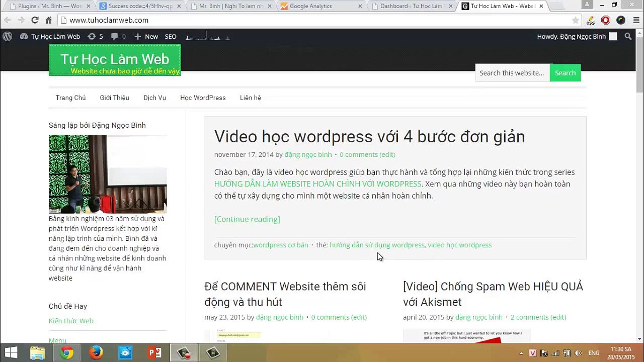Image resolution: width=644 pixels, height=362 pixels.
Task: Open the Video học wordpress post title
Action: coord(369,137)
